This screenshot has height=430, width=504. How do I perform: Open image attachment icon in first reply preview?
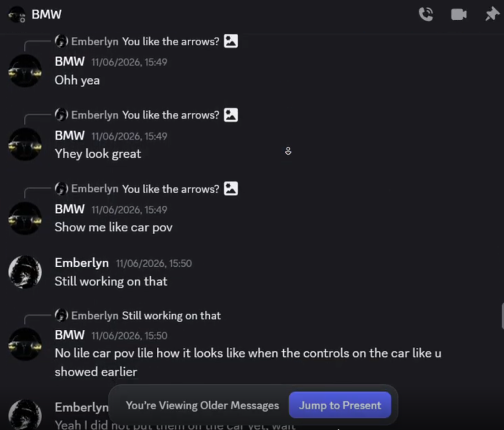231,41
